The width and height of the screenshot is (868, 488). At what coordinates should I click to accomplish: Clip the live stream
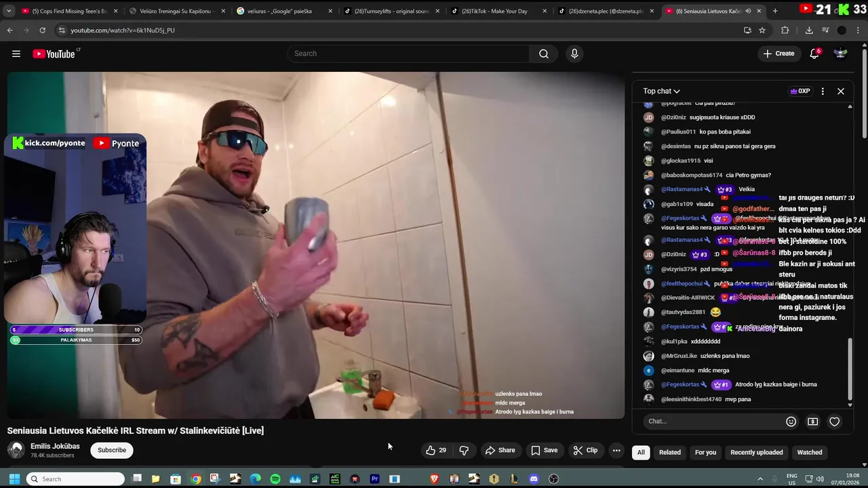pos(585,450)
